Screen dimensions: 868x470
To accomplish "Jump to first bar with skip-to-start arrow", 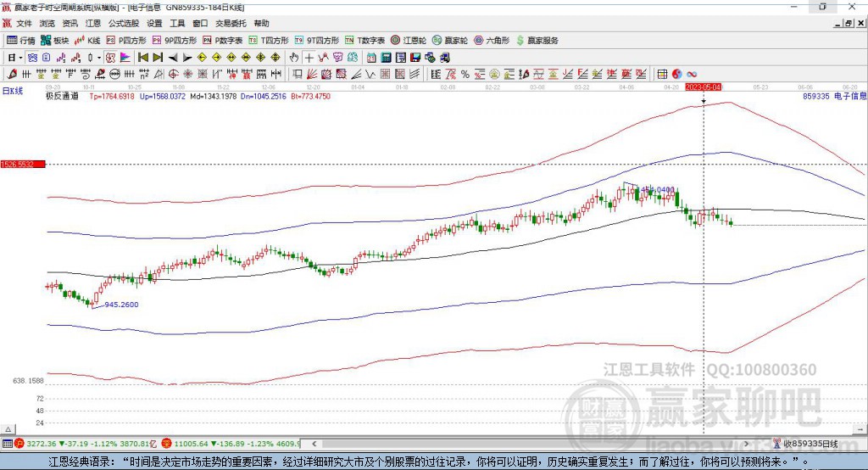I will point(143,58).
